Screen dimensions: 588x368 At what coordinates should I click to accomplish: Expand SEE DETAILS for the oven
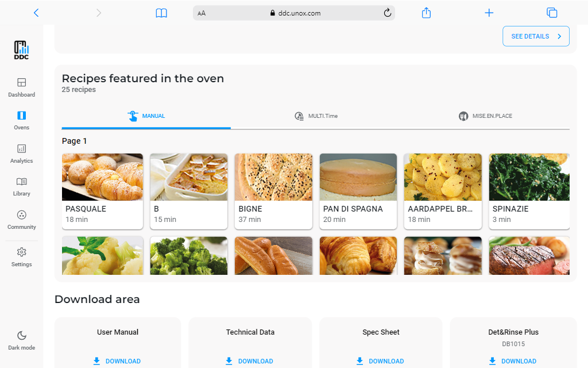click(x=535, y=36)
